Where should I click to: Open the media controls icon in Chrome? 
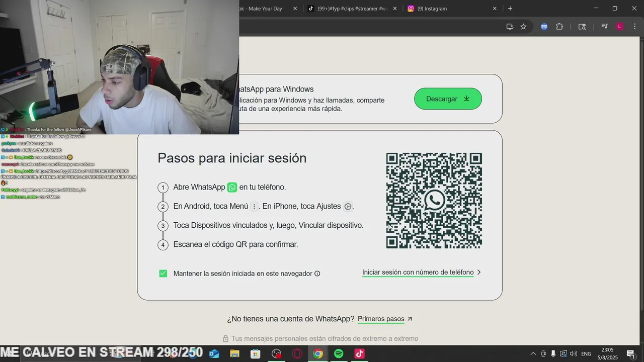(605, 27)
